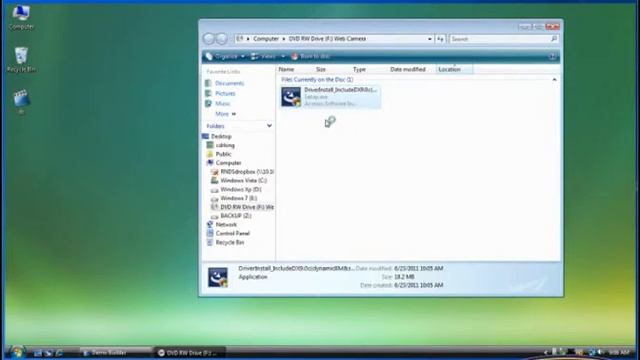Screen dimensions: 640x360
Task: Sort by the Date modified column header
Action: tap(408, 69)
